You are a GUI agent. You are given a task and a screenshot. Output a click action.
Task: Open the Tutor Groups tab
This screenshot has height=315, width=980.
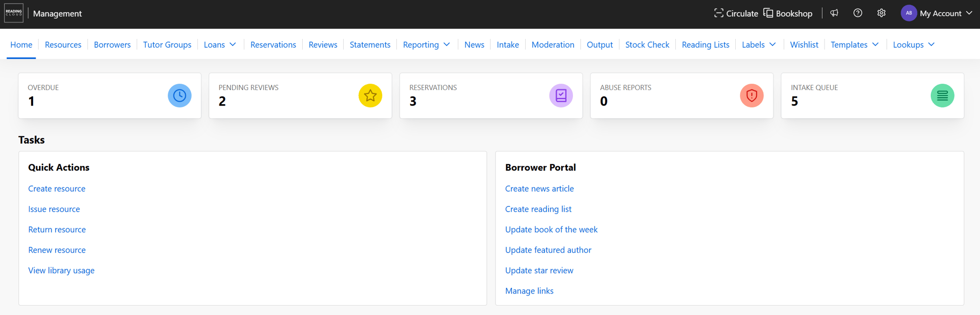coord(167,44)
